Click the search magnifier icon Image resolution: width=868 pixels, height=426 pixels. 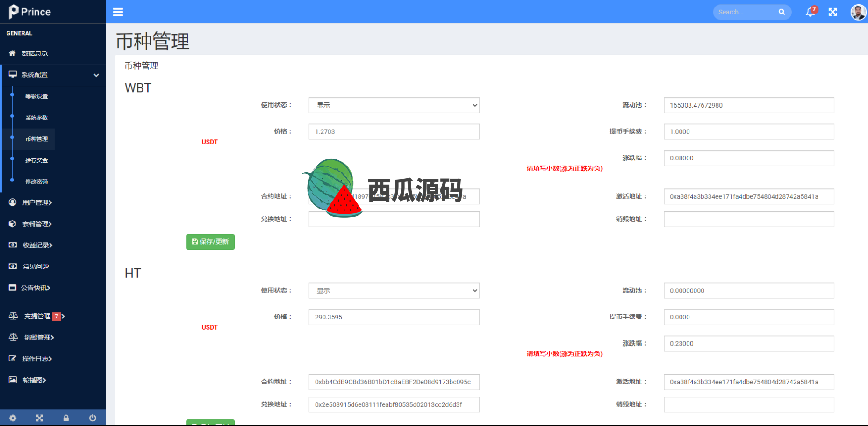(x=782, y=12)
